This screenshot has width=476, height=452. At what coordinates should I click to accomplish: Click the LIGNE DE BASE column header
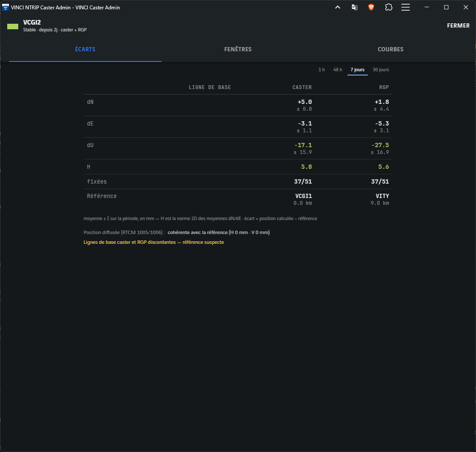point(210,87)
